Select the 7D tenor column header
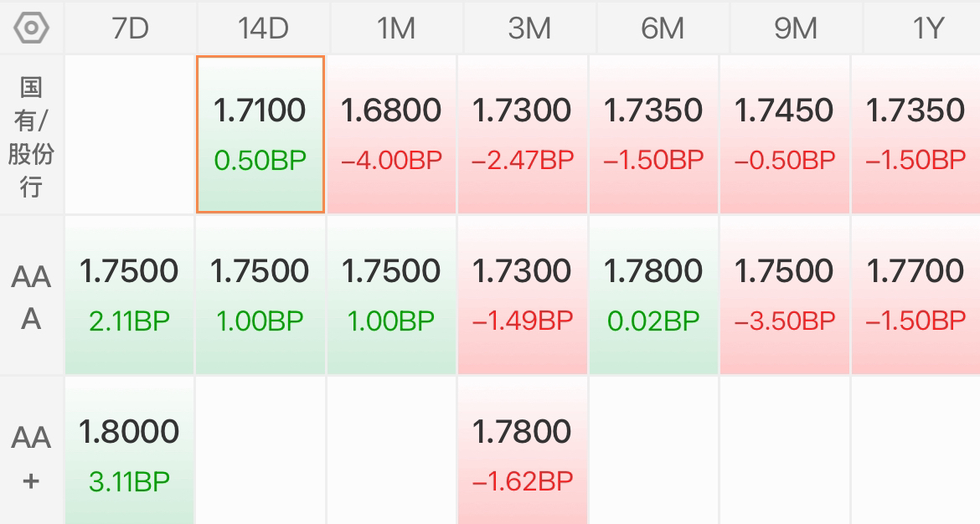 pos(131,28)
